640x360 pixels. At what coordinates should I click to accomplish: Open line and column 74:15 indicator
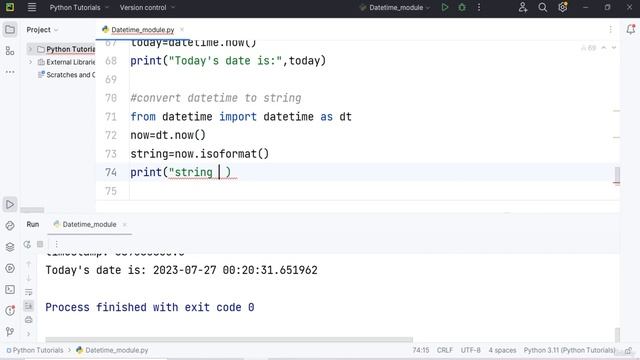click(420, 350)
